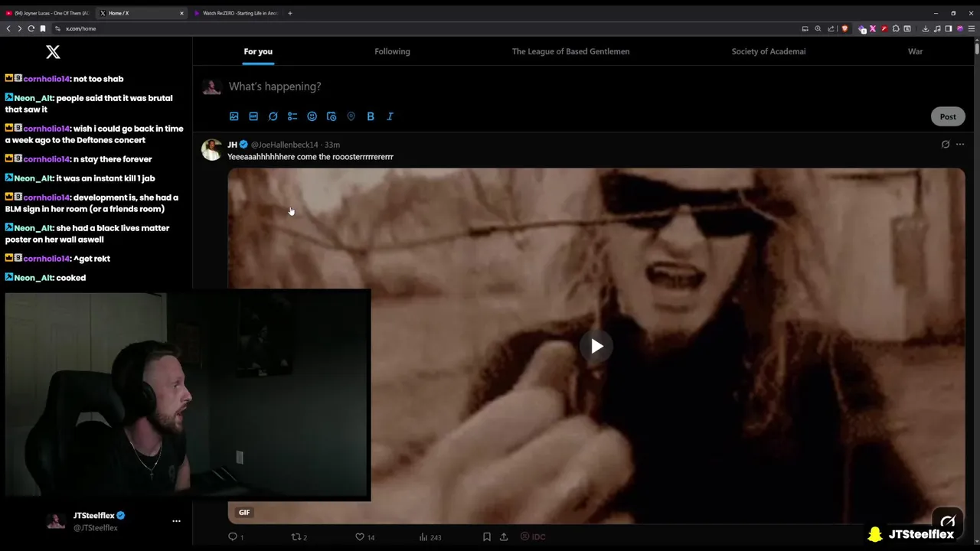Screen dimensions: 980x551
Task: Open site settings icon in address bar
Action: [57, 28]
